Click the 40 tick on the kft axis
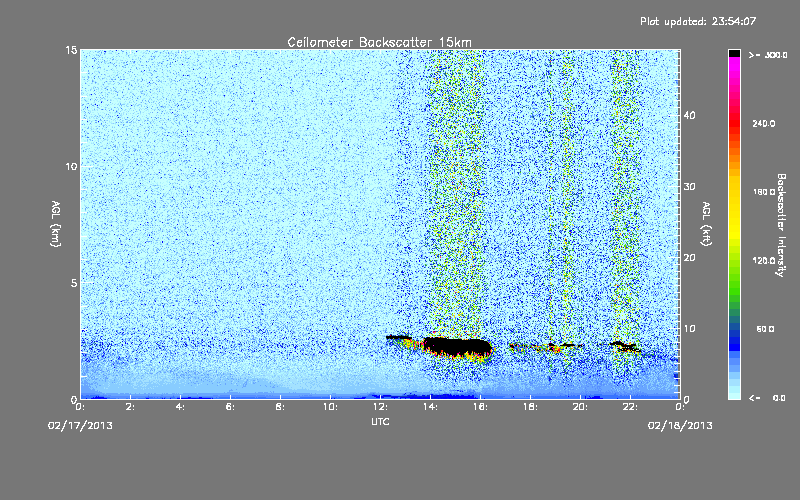800x500 pixels. point(689,115)
